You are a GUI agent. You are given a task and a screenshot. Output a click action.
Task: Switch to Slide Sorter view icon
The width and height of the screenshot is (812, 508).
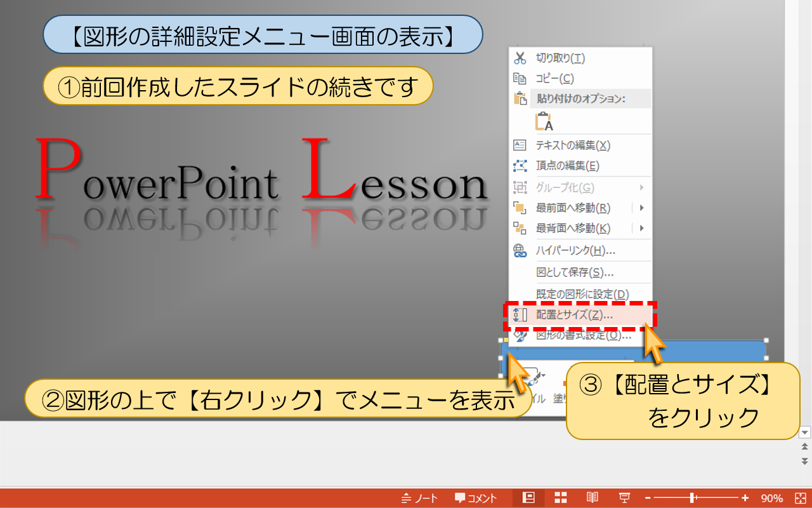click(561, 498)
